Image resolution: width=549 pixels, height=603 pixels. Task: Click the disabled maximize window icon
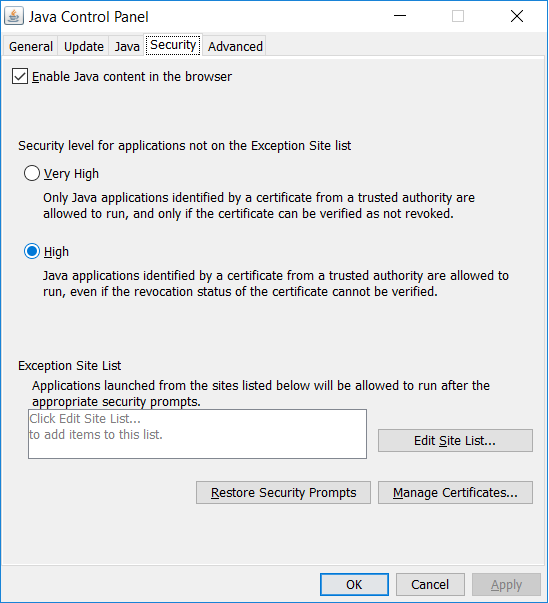(458, 16)
